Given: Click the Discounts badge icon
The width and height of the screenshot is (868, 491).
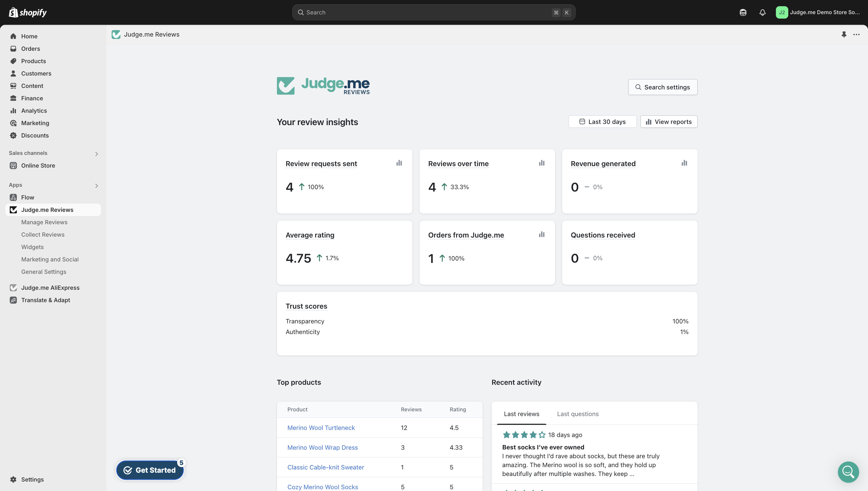Looking at the screenshot, I should pos(13,135).
